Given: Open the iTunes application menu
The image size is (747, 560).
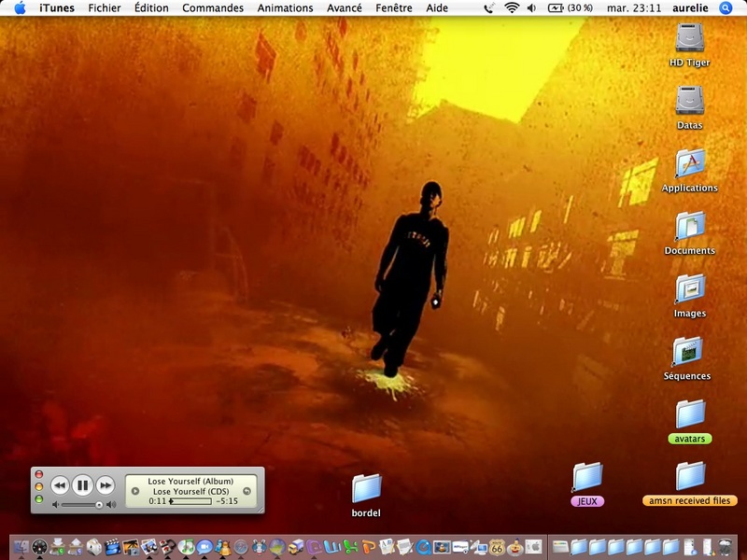Looking at the screenshot, I should coord(57,8).
